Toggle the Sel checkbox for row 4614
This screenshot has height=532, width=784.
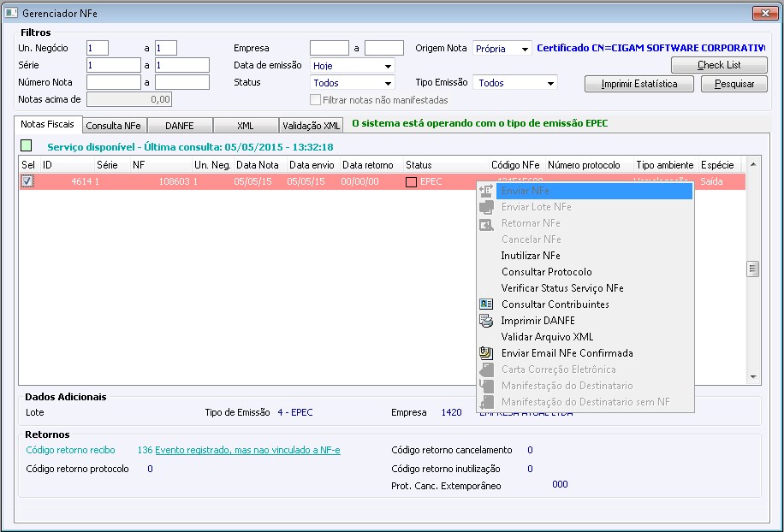pyautogui.click(x=27, y=180)
